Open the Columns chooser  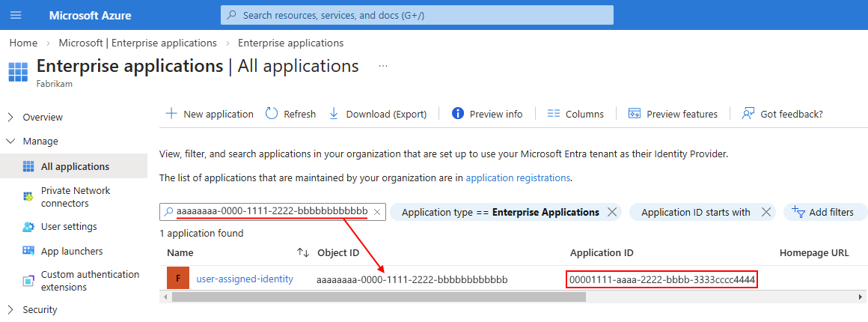click(575, 114)
